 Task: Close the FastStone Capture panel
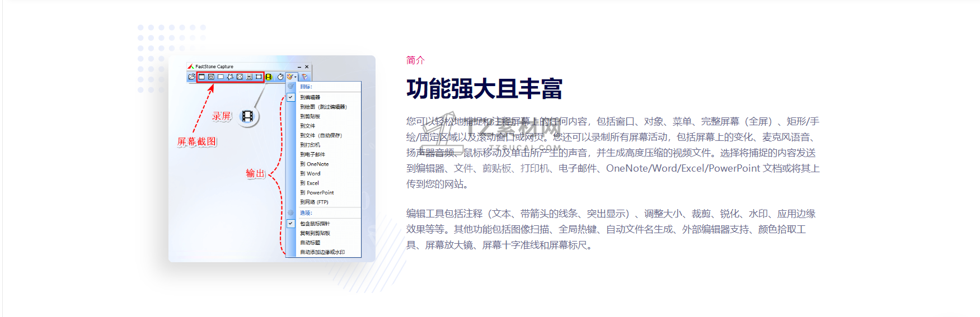(307, 67)
